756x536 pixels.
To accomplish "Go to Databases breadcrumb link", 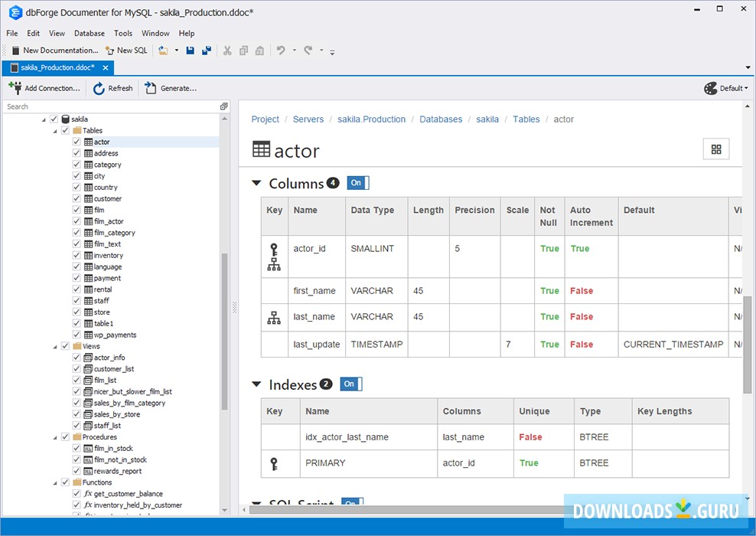I will point(441,119).
